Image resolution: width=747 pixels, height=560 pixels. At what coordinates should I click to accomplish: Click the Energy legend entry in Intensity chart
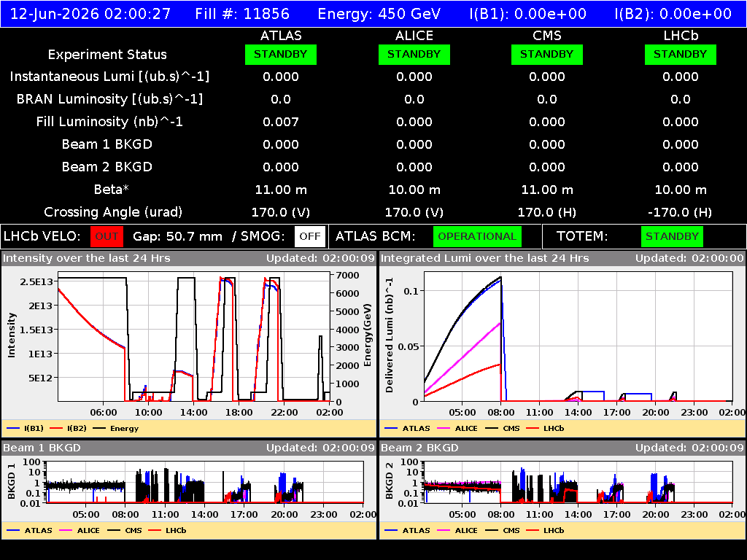116,428
